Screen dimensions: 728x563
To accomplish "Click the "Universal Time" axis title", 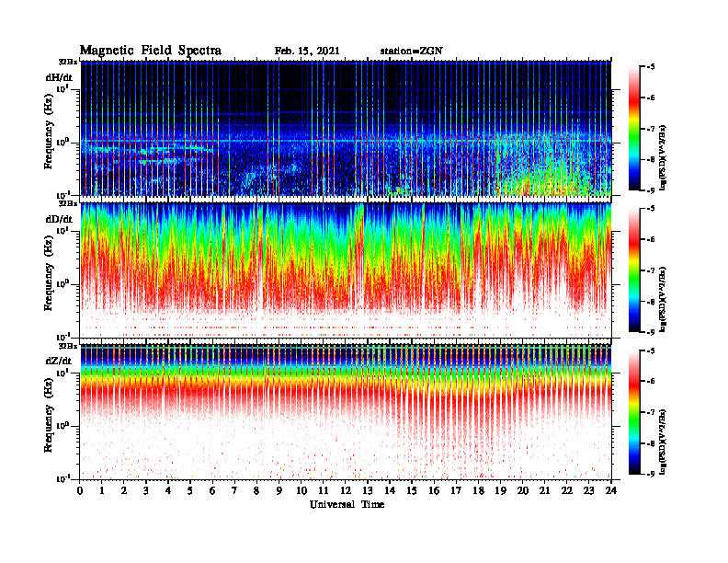I will pos(347,504).
